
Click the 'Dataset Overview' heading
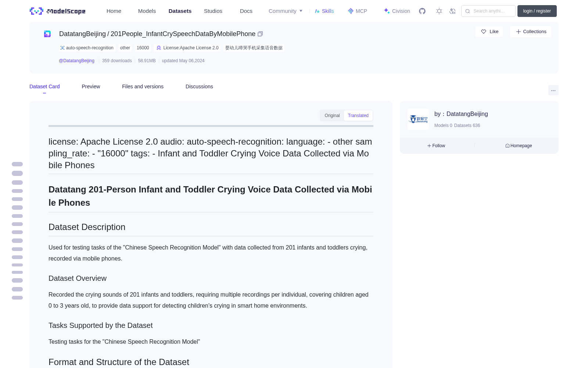(78, 279)
